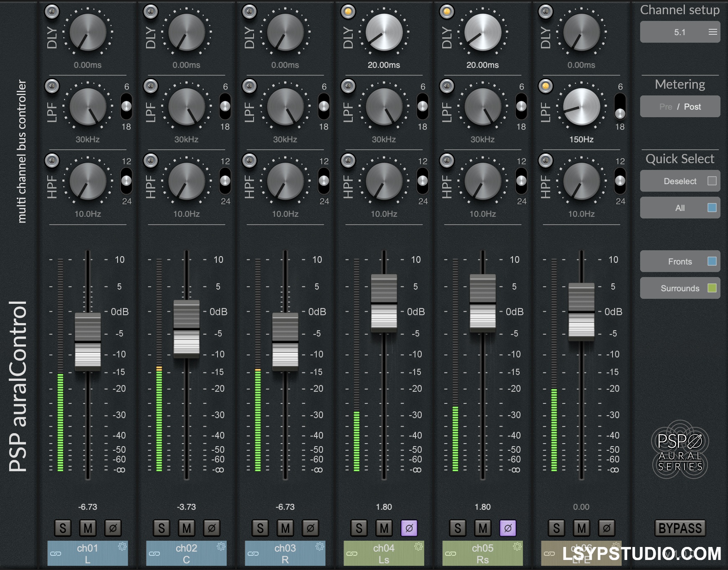Open ch04 settings gear
Screen dimensions: 728x570
418,546
